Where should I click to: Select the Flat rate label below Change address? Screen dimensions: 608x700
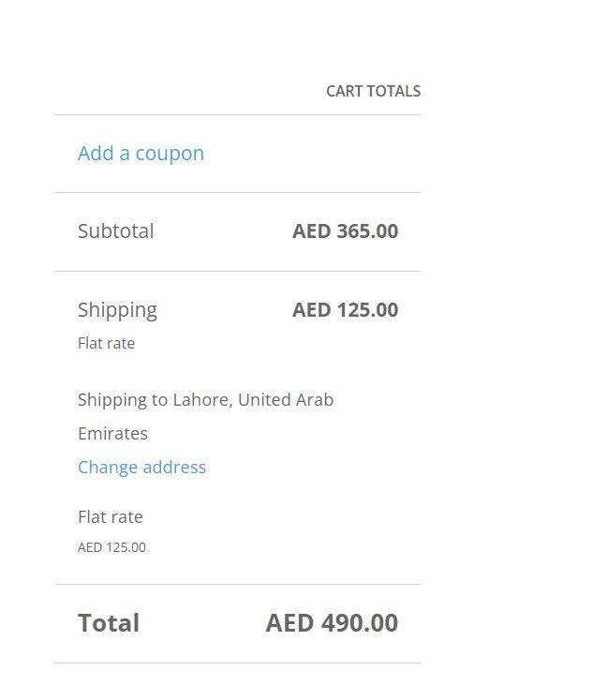click(110, 516)
